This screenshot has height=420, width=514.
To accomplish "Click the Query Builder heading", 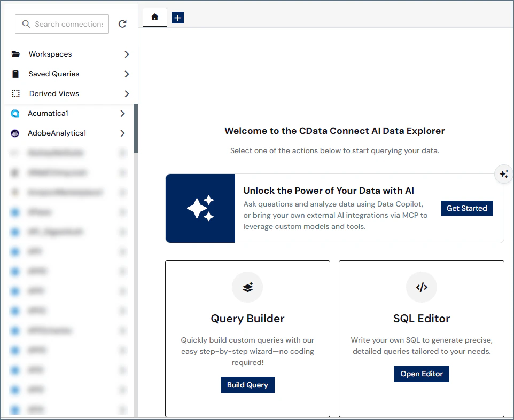I will coord(247,319).
